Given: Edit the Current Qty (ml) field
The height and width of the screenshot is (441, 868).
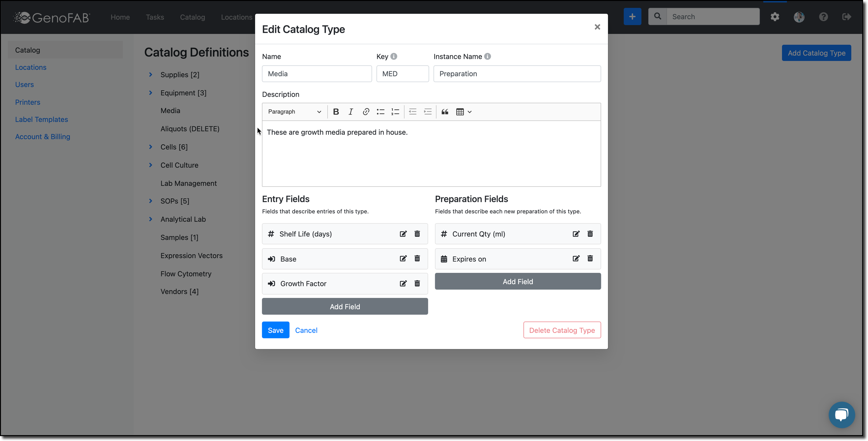Looking at the screenshot, I should click(x=576, y=234).
